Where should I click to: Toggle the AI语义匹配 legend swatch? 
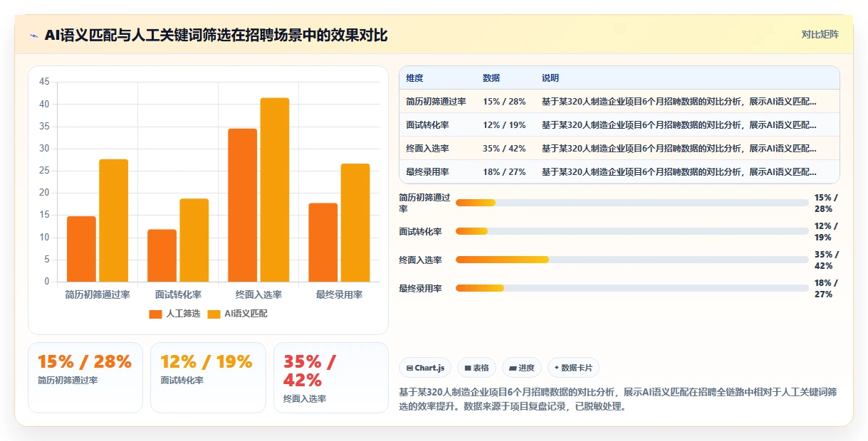(214, 314)
